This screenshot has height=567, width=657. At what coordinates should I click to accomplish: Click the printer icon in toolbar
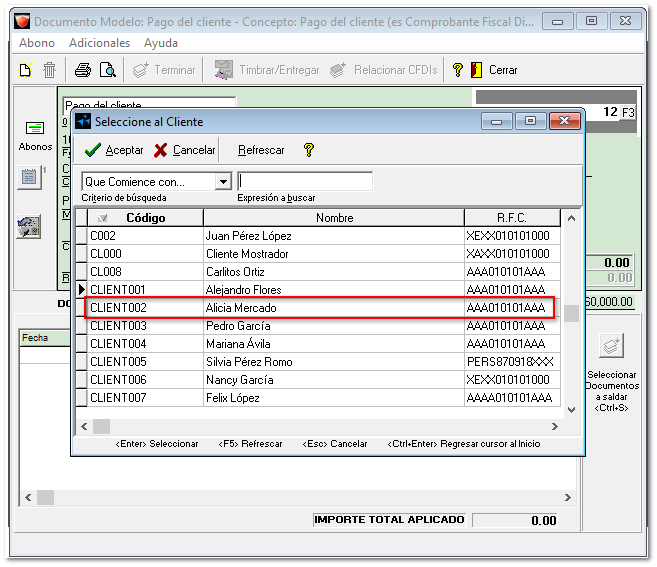pos(83,70)
